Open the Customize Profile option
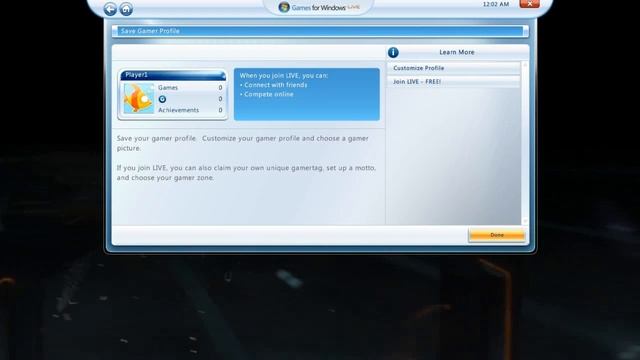This screenshot has width=640, height=360. (453, 68)
